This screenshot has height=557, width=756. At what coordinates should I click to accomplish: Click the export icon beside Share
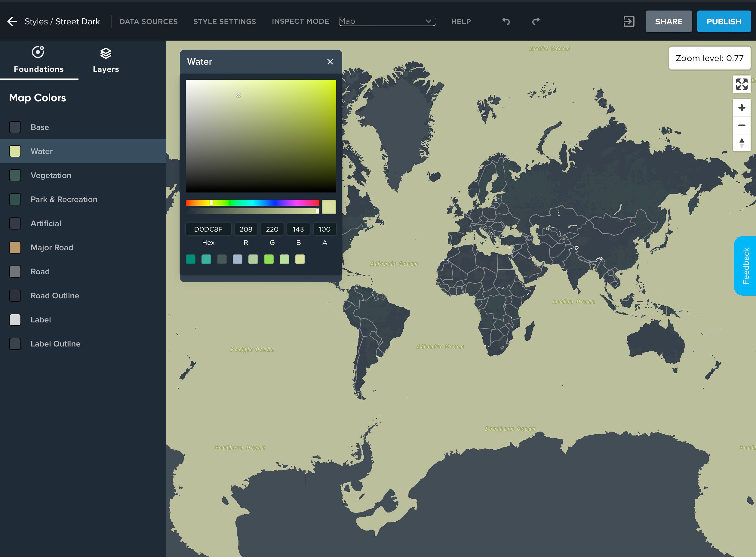[x=628, y=22]
